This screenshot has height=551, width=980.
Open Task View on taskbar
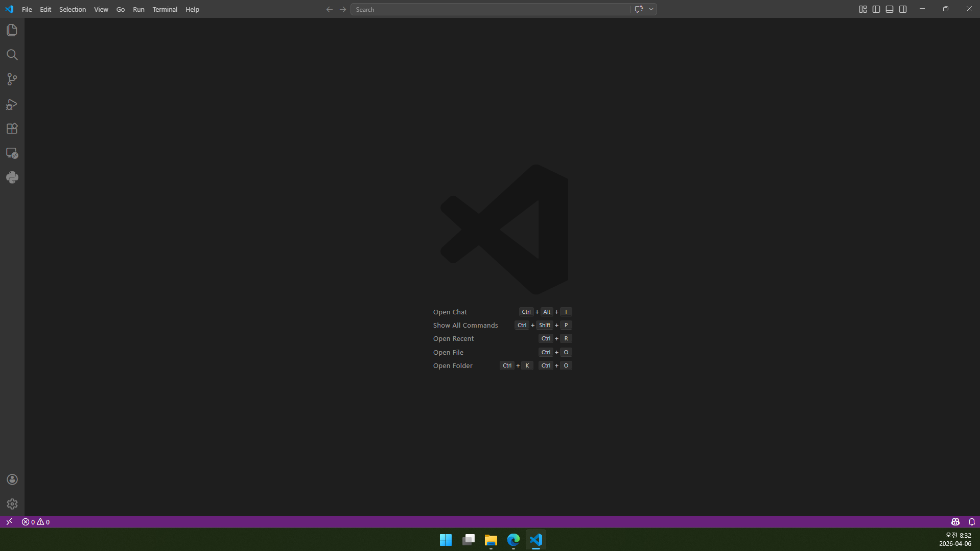(x=469, y=540)
